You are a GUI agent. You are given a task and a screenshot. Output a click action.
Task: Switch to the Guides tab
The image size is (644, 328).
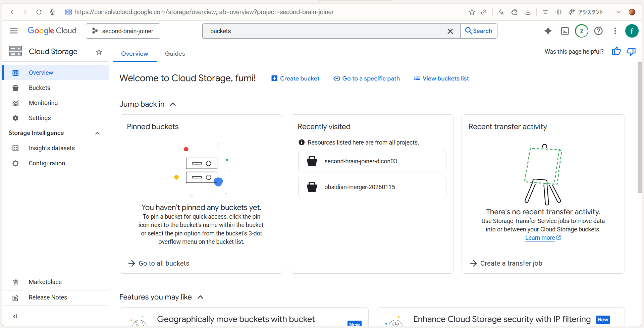(175, 54)
